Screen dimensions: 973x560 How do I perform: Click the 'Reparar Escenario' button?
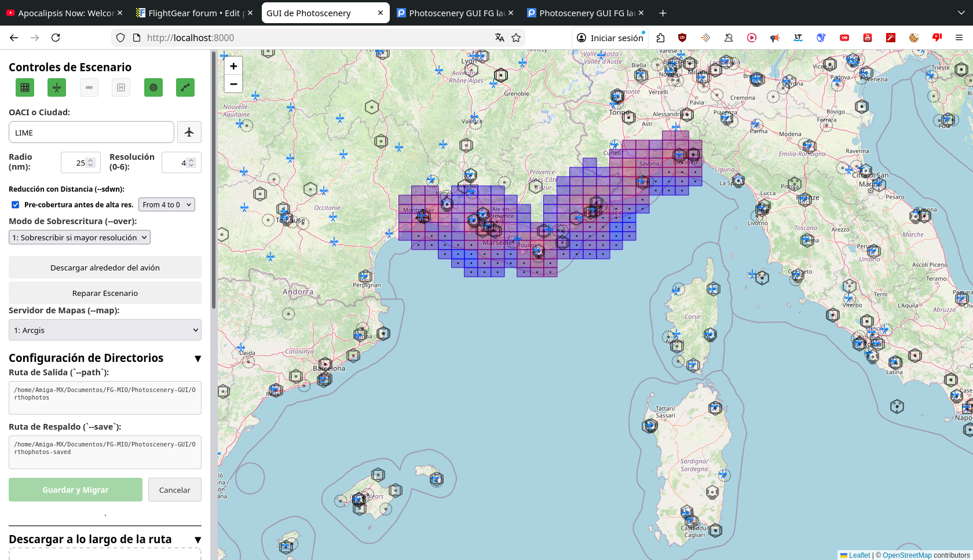click(105, 293)
